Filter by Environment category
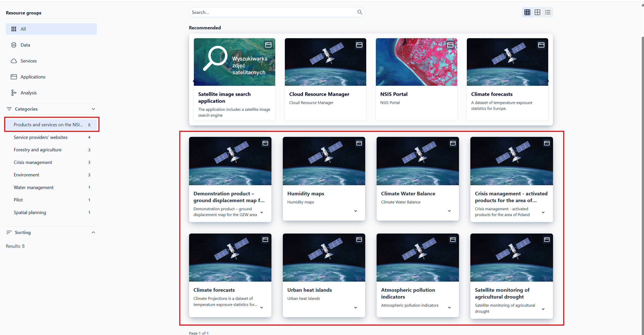Viewport: 644px width, 335px height. pyautogui.click(x=51, y=175)
